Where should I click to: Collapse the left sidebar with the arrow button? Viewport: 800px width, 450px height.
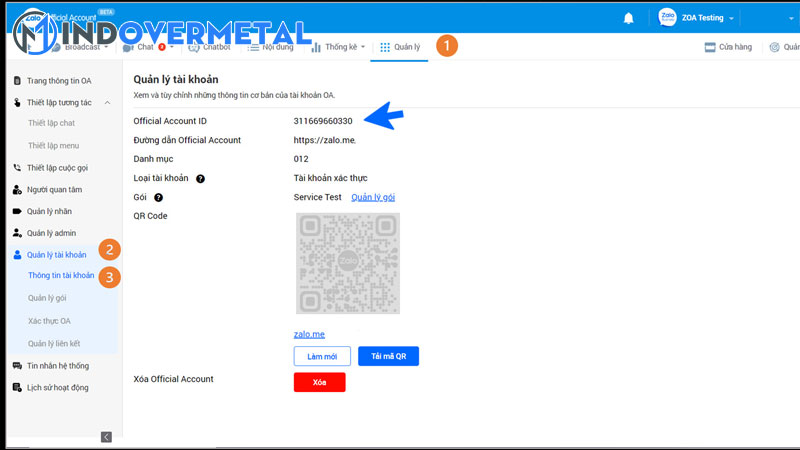(106, 436)
